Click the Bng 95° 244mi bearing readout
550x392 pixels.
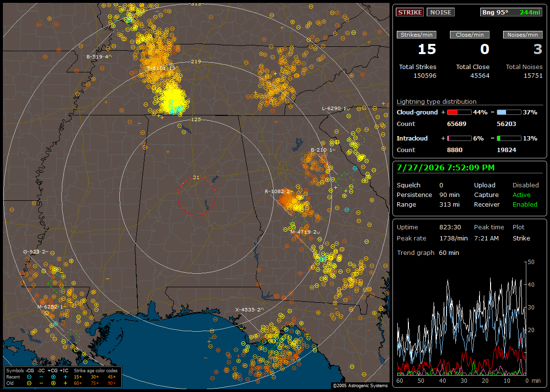pyautogui.click(x=511, y=12)
